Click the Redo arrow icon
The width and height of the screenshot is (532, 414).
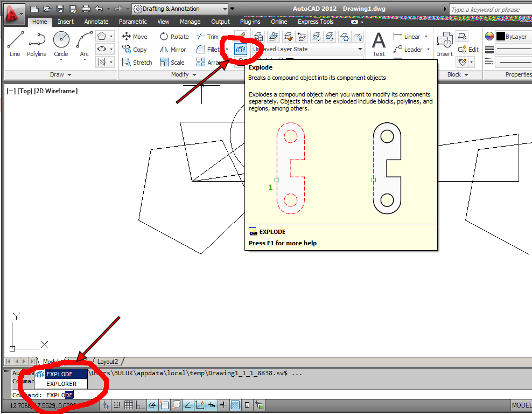click(118, 9)
